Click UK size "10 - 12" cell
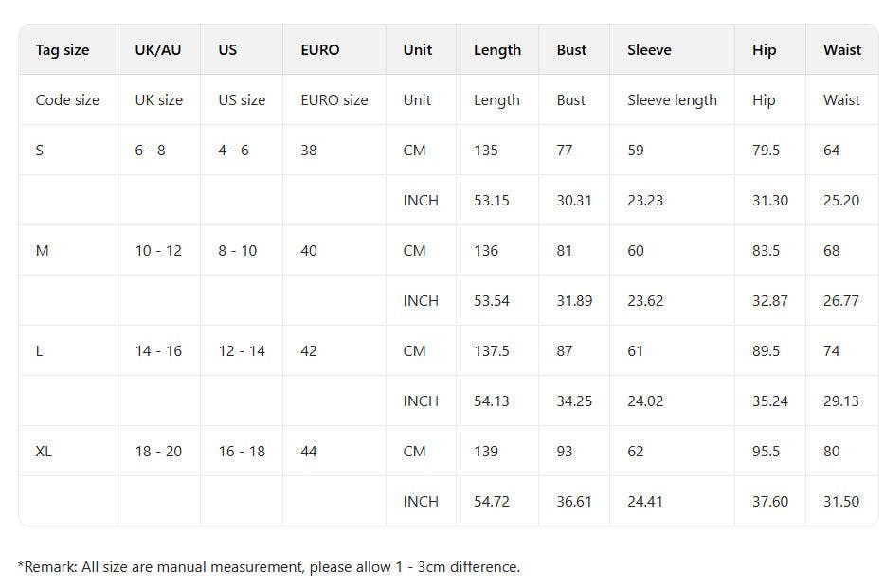Image resolution: width=884 pixels, height=588 pixels. click(158, 251)
